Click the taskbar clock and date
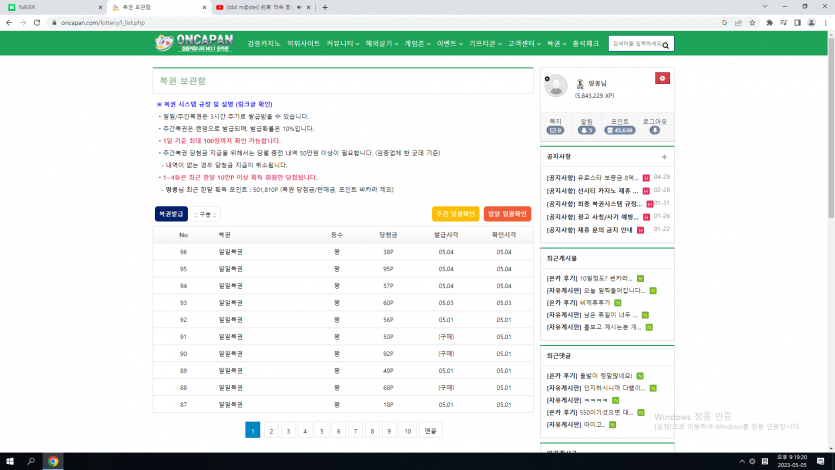Image resolution: width=835 pixels, height=470 pixels. (x=792, y=461)
